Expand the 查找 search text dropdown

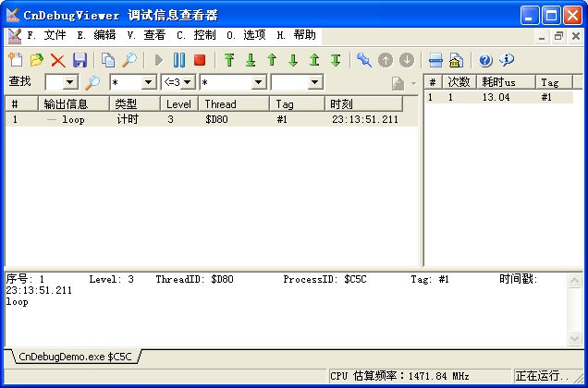71,82
